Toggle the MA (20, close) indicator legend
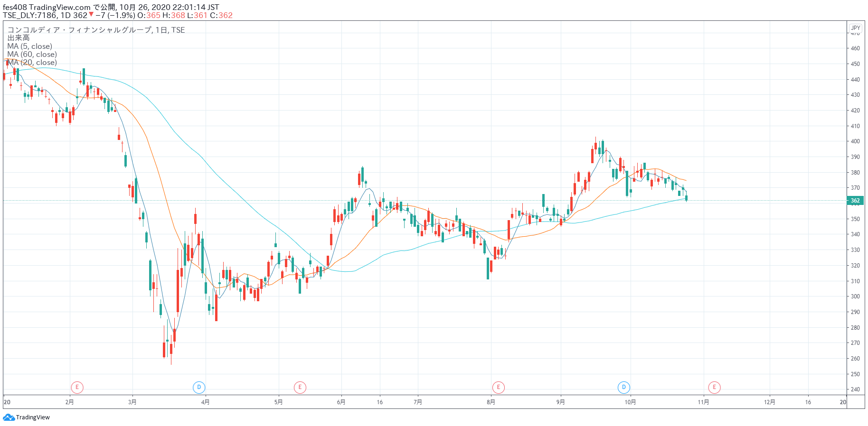868x426 pixels. tap(32, 63)
